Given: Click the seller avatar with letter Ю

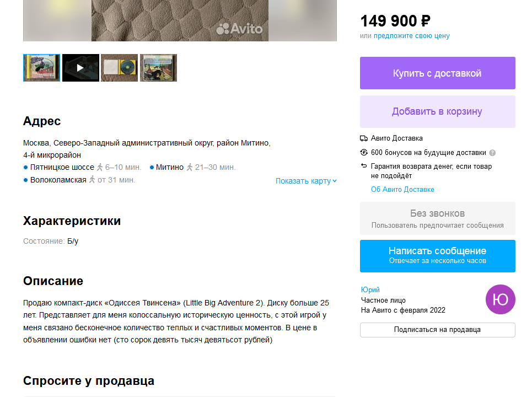Looking at the screenshot, I should coord(500,299).
